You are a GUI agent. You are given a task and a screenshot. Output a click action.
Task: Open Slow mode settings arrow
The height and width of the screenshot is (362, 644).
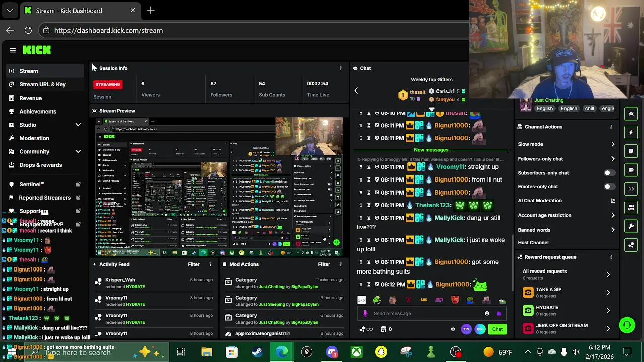pos(613,144)
